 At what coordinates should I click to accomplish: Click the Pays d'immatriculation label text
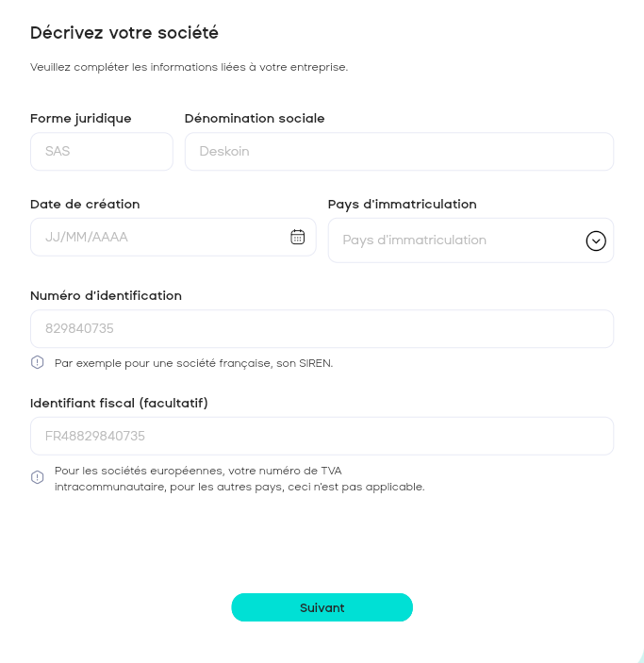tap(402, 204)
